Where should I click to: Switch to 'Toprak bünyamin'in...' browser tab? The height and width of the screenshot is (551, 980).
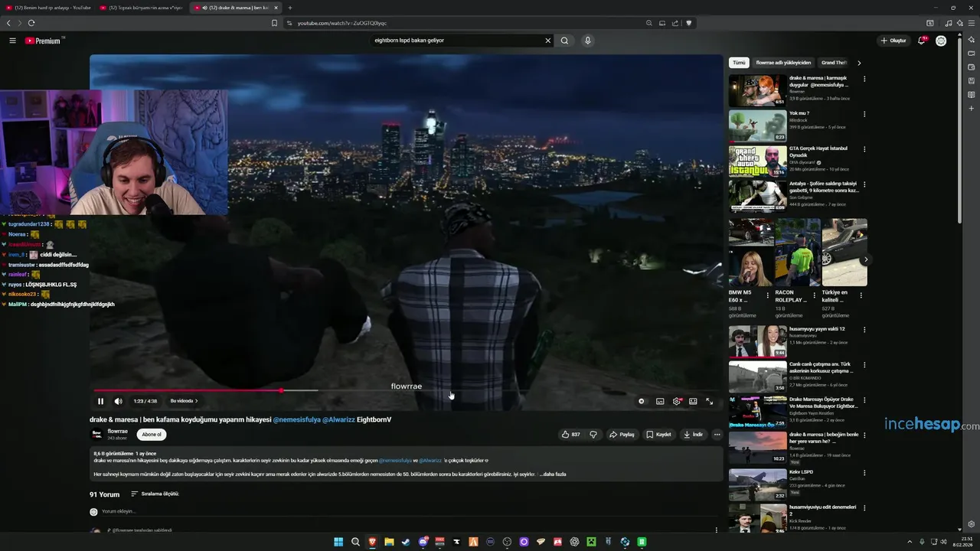(x=141, y=8)
